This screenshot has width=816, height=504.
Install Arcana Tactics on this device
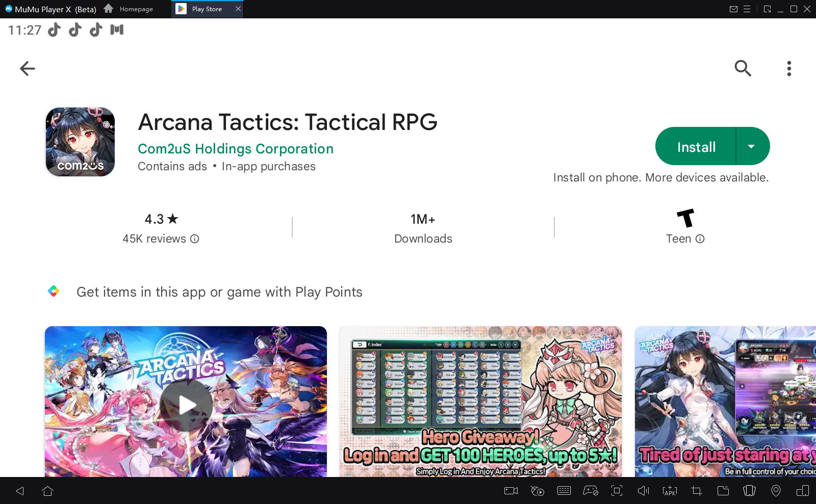(x=696, y=147)
